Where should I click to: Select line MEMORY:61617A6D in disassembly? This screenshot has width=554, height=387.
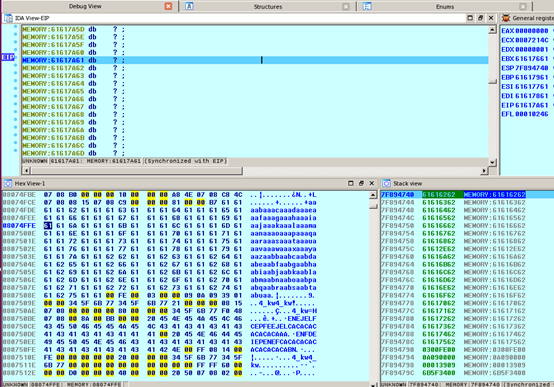tap(255, 153)
